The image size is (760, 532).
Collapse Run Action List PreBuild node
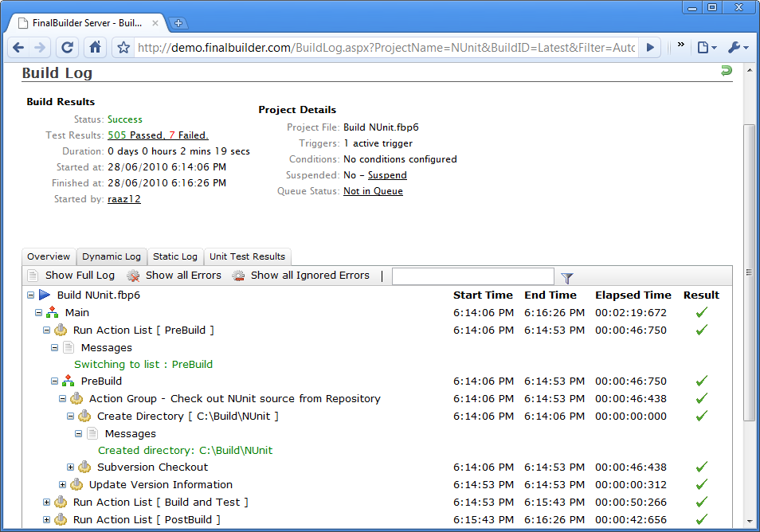(x=46, y=331)
